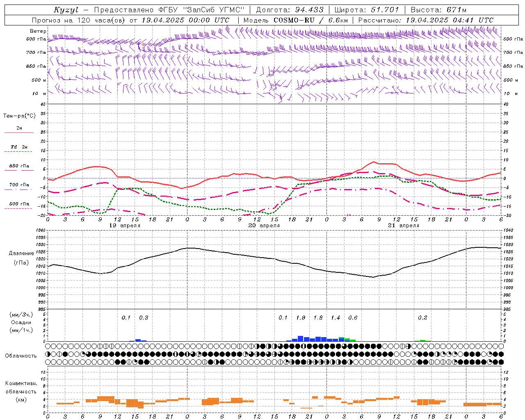Click the precipitation total 0.2
The width and height of the screenshot is (525, 420).
point(422,318)
